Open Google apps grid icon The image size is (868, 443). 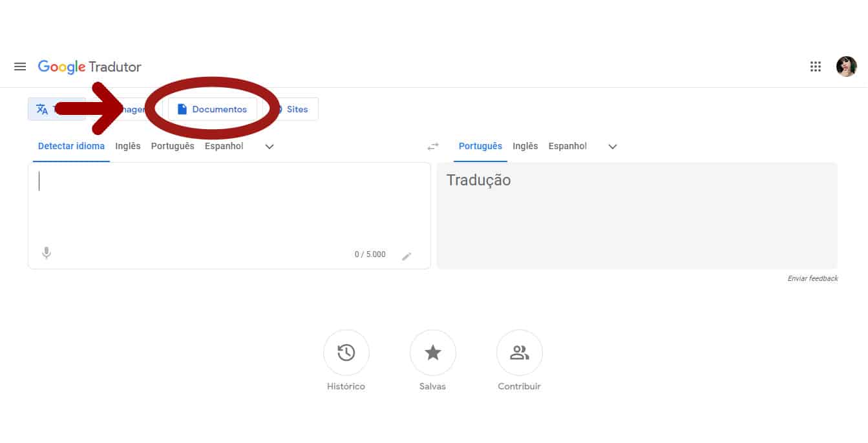pyautogui.click(x=816, y=67)
